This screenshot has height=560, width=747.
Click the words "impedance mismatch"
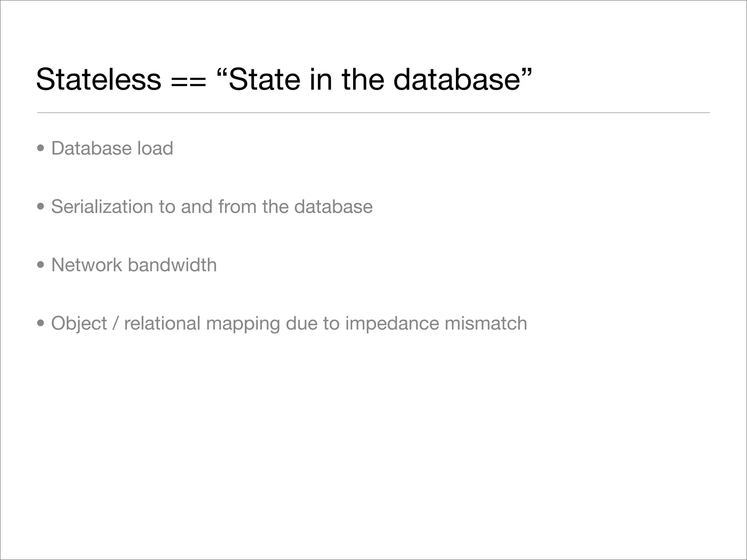pos(436,323)
